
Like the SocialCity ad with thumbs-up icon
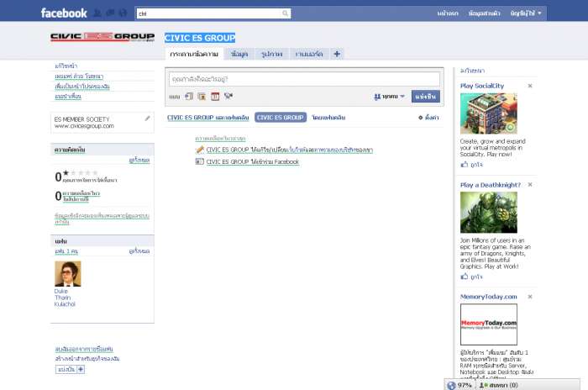click(x=465, y=165)
